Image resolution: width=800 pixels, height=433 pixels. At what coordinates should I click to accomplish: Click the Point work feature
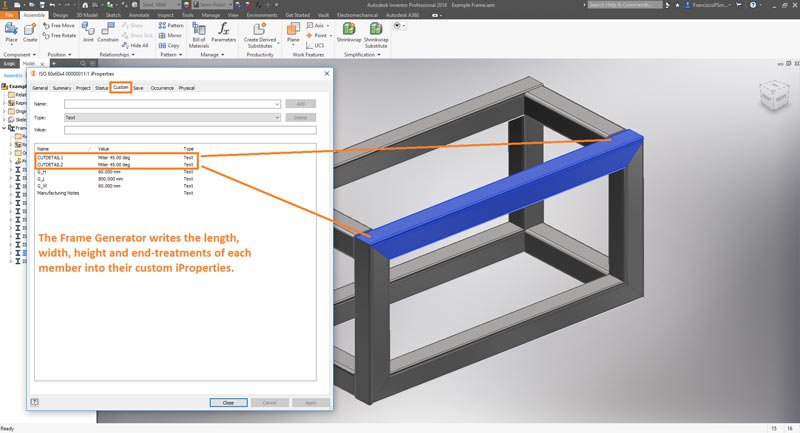(x=318, y=36)
